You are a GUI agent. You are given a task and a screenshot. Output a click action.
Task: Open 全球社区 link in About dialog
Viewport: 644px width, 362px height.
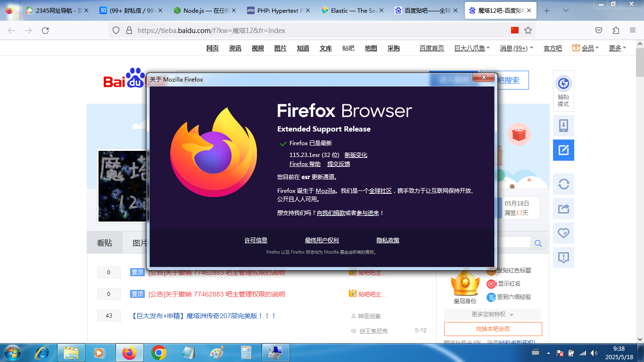[x=380, y=191]
